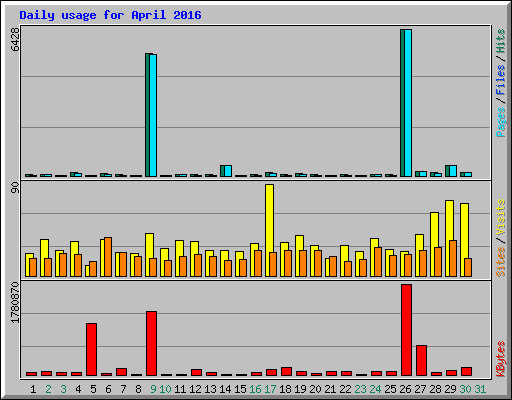
Task: Click the orange sites bar for day 6
Action: (108, 257)
